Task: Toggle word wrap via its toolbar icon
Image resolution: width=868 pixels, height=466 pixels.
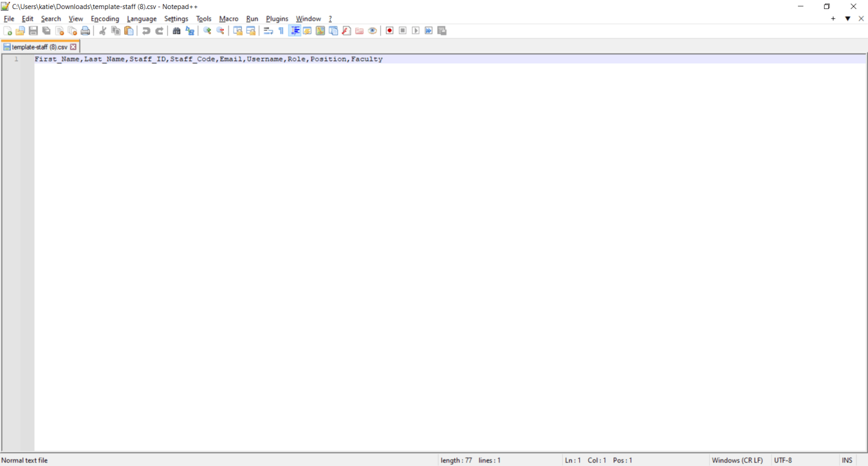Action: [267, 30]
